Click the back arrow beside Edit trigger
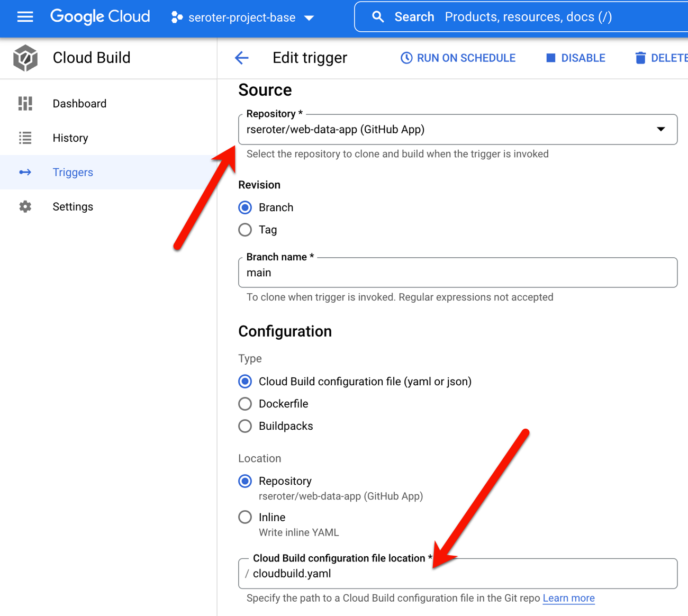 coord(242,58)
